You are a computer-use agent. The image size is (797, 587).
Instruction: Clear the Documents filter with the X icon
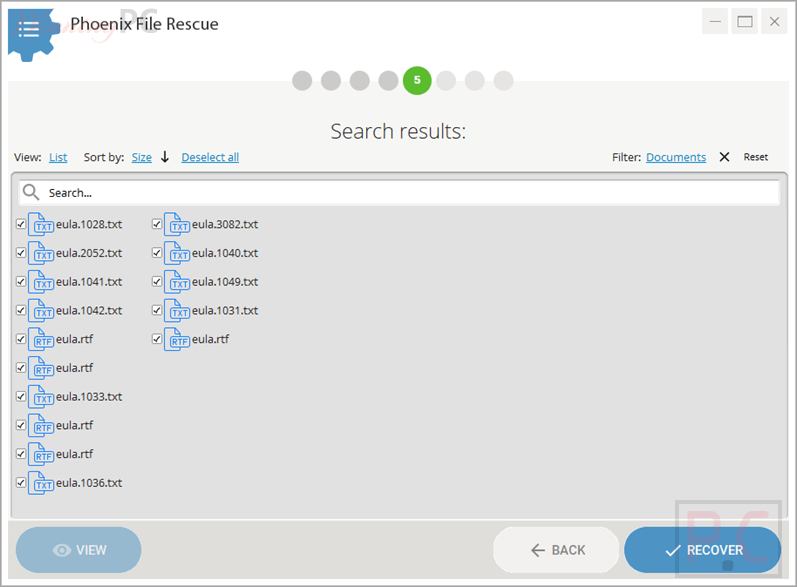pyautogui.click(x=724, y=157)
